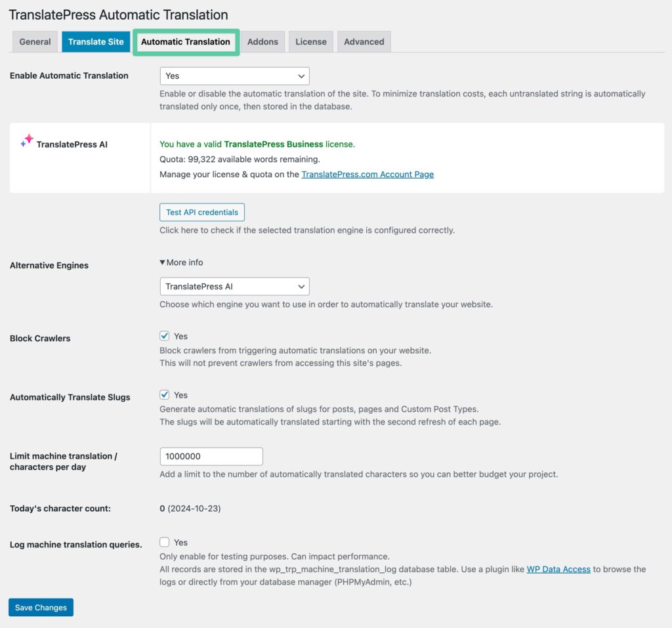This screenshot has width=672, height=628.
Task: Click the '0 (2024-10-23)' character count value
Action: click(x=190, y=509)
